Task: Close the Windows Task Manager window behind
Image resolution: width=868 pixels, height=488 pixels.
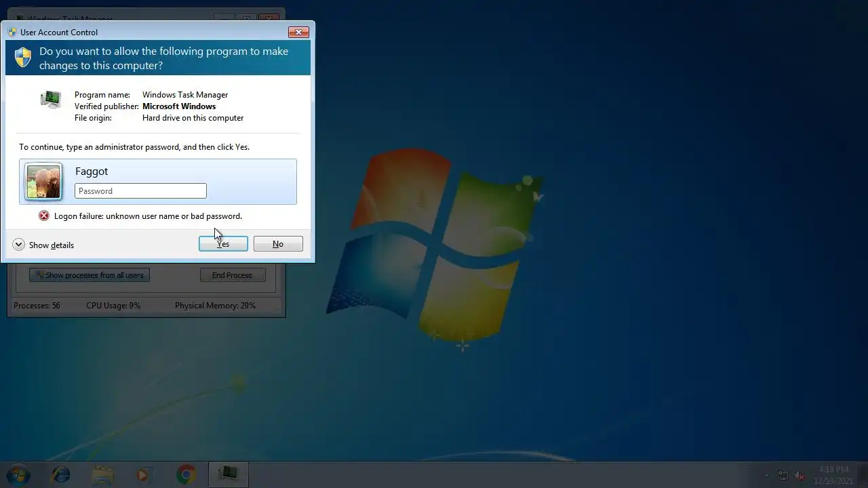Action: [x=269, y=18]
